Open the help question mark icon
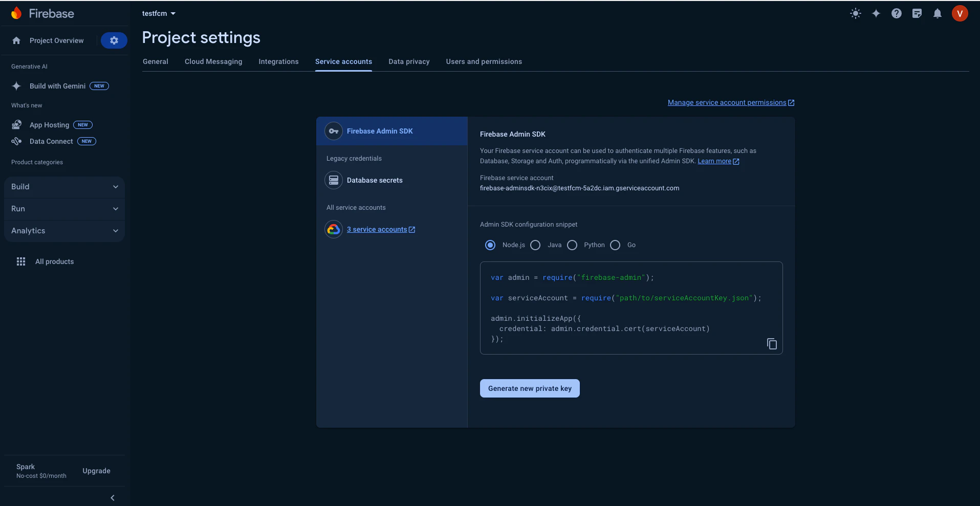Screen dimensions: 980x506 tap(896, 14)
